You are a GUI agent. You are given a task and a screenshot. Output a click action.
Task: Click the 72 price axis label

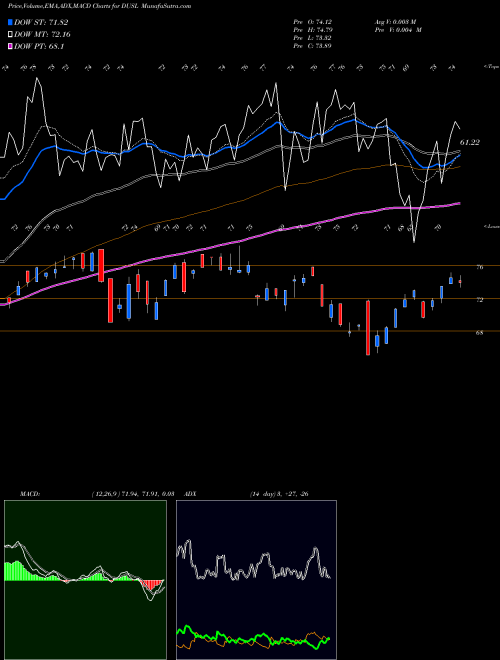point(480,300)
